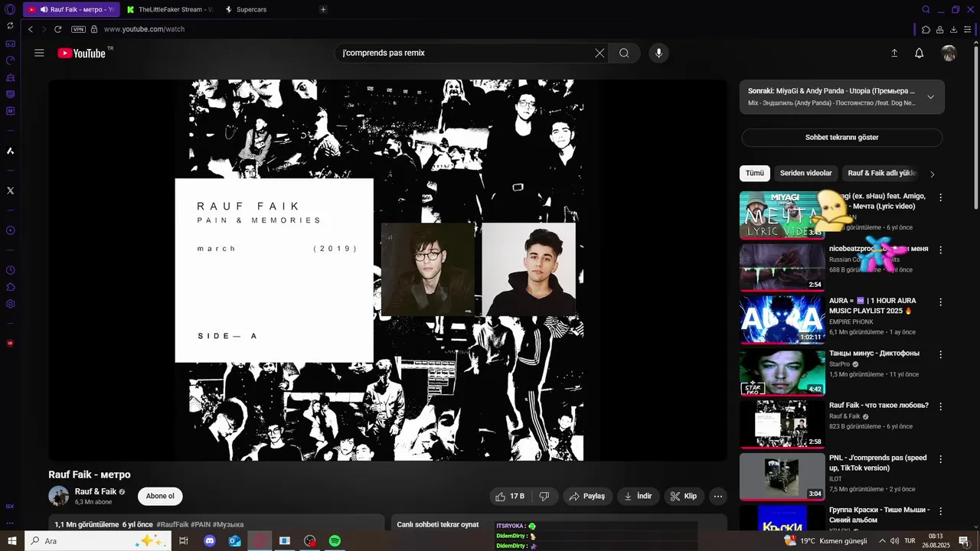
Task: Run search with the magnifier button
Action: 624,53
